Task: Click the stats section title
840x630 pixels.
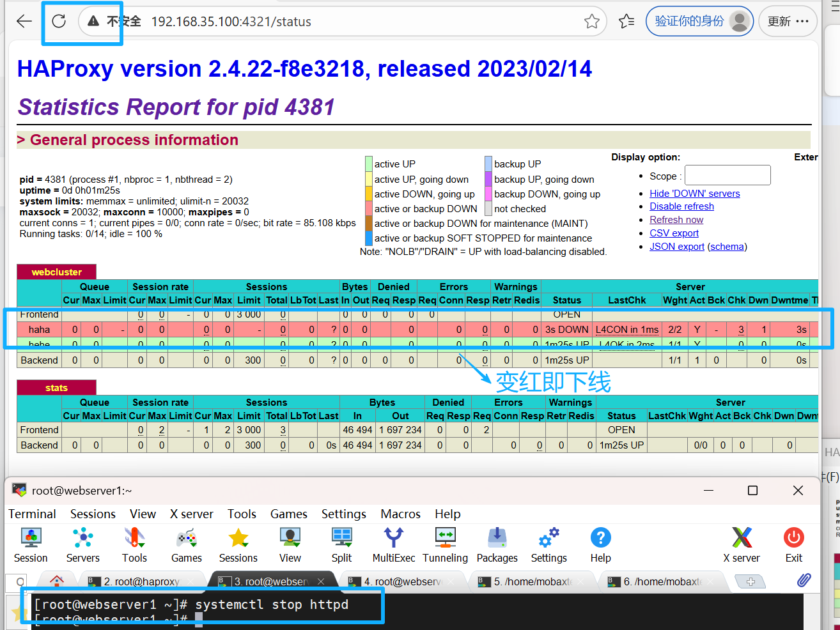Action: coord(56,387)
